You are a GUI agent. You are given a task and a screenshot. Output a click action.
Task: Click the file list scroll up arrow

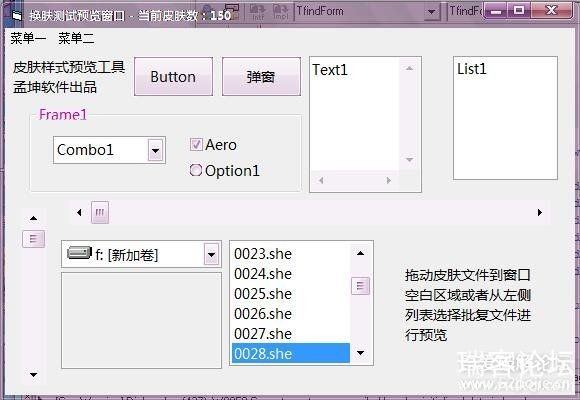(360, 253)
